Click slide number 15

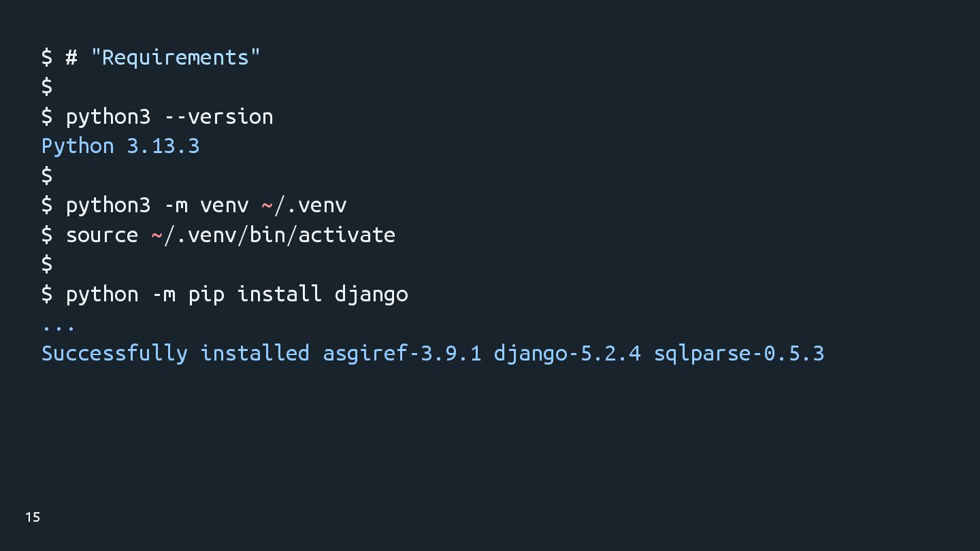tap(33, 517)
